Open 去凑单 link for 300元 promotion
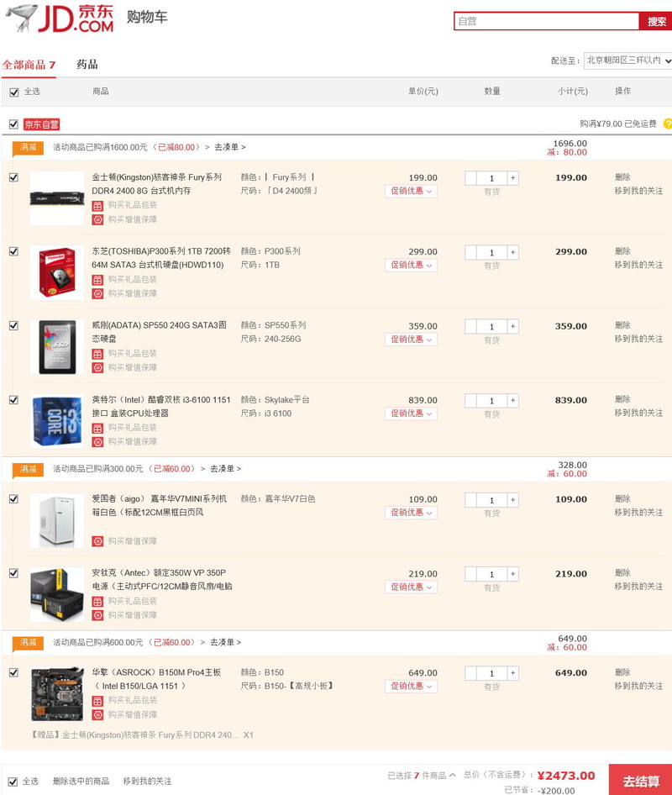672x795 pixels. click(x=225, y=469)
